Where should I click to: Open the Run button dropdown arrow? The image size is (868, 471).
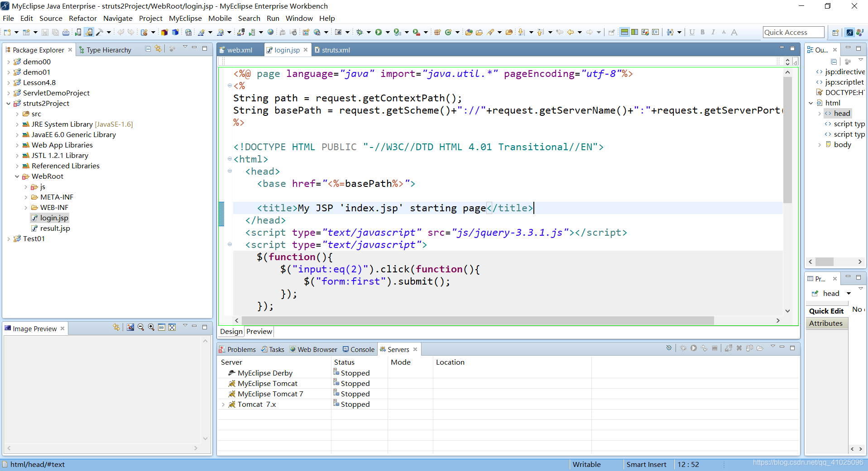[x=388, y=32]
